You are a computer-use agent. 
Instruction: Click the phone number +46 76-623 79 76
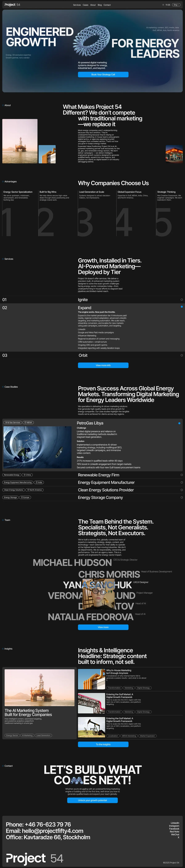(x=48, y=825)
